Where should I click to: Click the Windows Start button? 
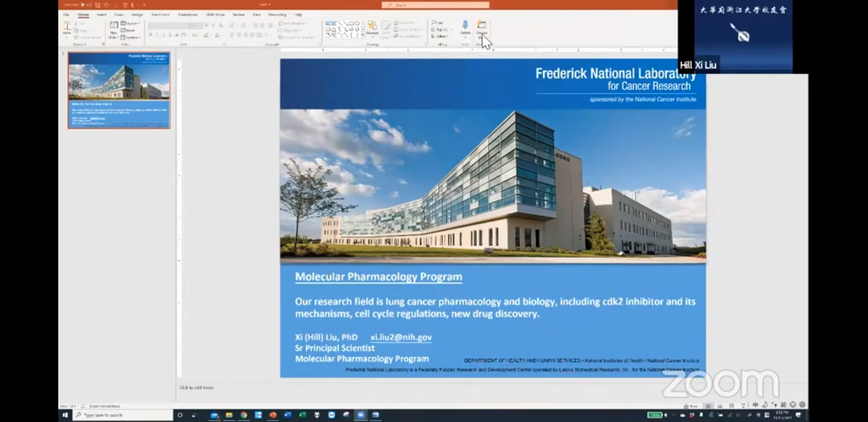click(65, 415)
